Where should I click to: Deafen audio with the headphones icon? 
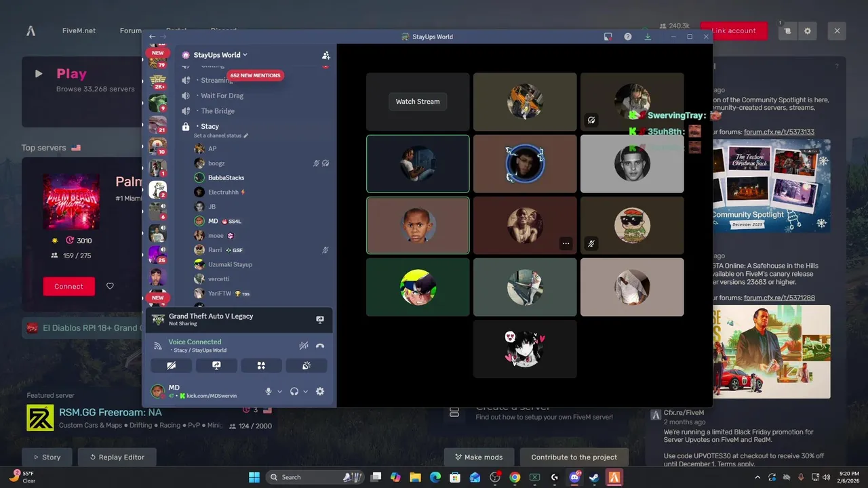(294, 391)
